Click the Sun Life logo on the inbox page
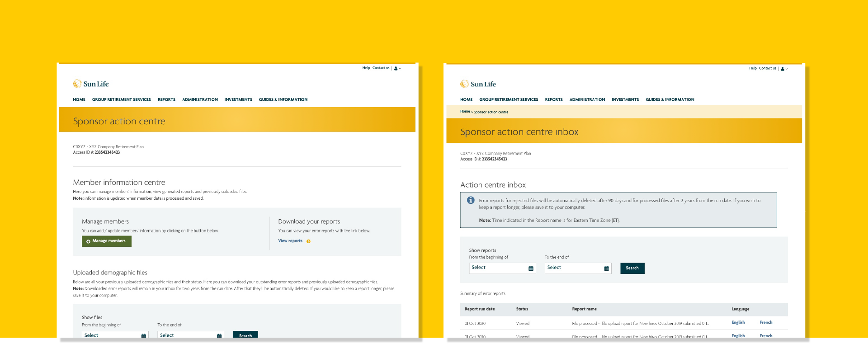The width and height of the screenshot is (868, 344). pyautogui.click(x=478, y=84)
